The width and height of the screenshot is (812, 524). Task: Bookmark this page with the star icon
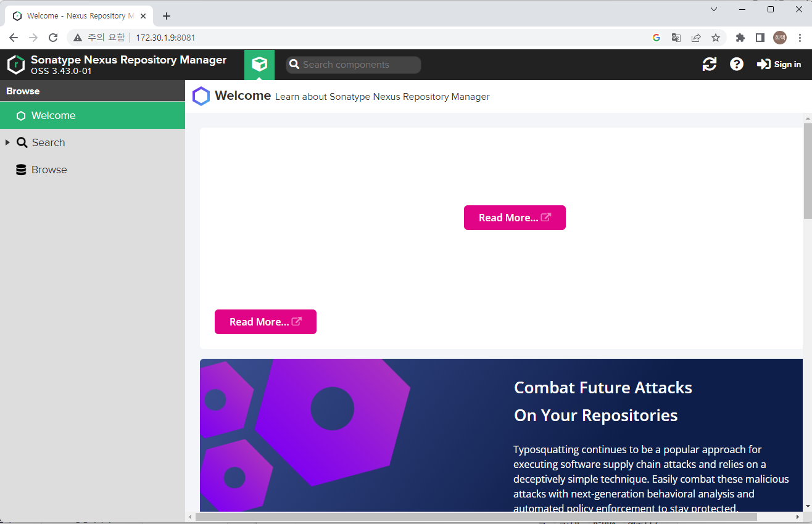tap(716, 38)
